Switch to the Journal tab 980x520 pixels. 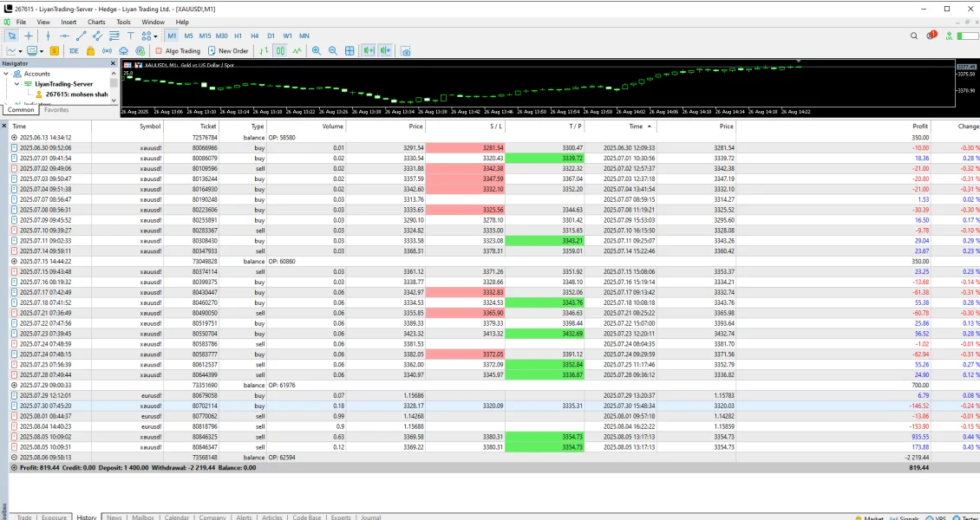[370, 517]
